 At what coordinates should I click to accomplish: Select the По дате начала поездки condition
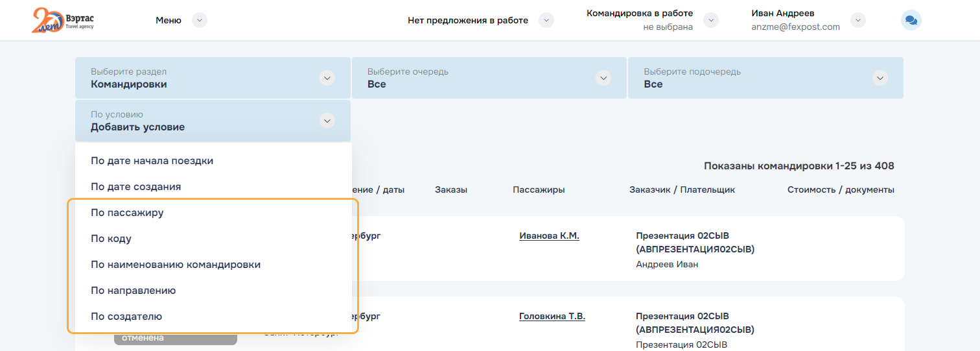pos(152,161)
